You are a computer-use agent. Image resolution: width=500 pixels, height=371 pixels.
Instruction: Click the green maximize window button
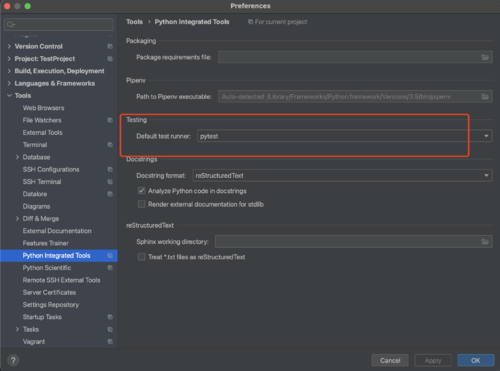(28, 6)
